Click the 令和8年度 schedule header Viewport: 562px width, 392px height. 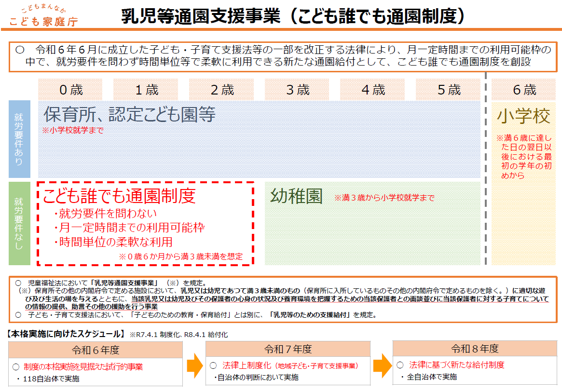[475, 349]
